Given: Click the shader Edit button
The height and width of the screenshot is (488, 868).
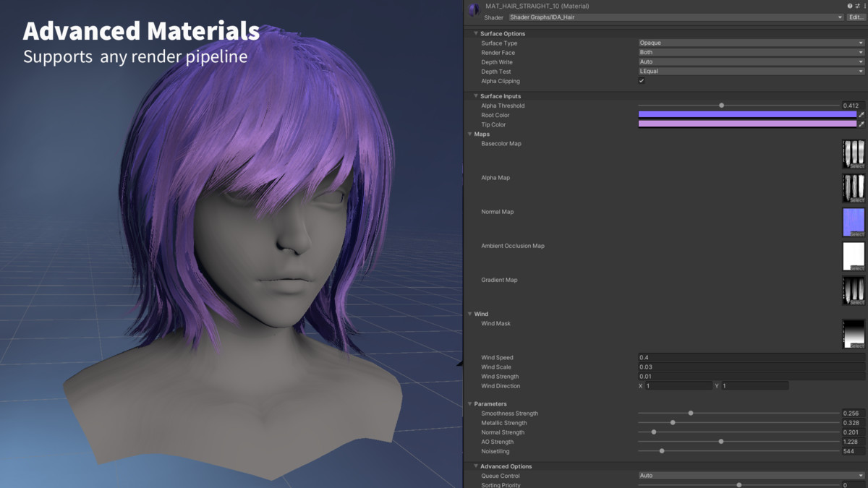Looking at the screenshot, I should click(x=856, y=17).
